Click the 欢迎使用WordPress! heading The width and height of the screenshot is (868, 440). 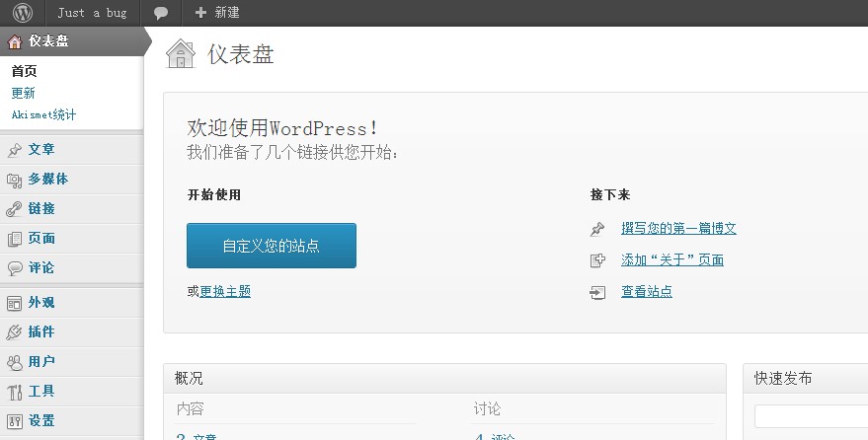[282, 128]
